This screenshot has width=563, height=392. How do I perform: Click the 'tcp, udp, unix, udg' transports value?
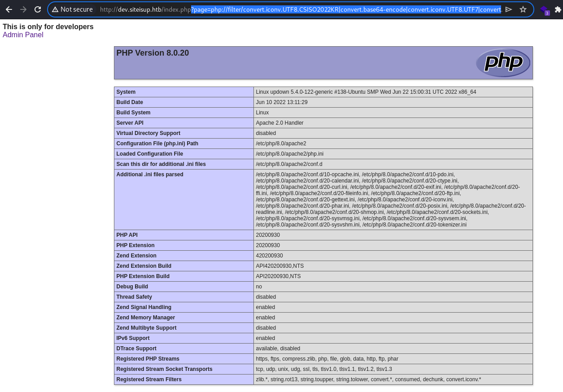(x=324, y=369)
